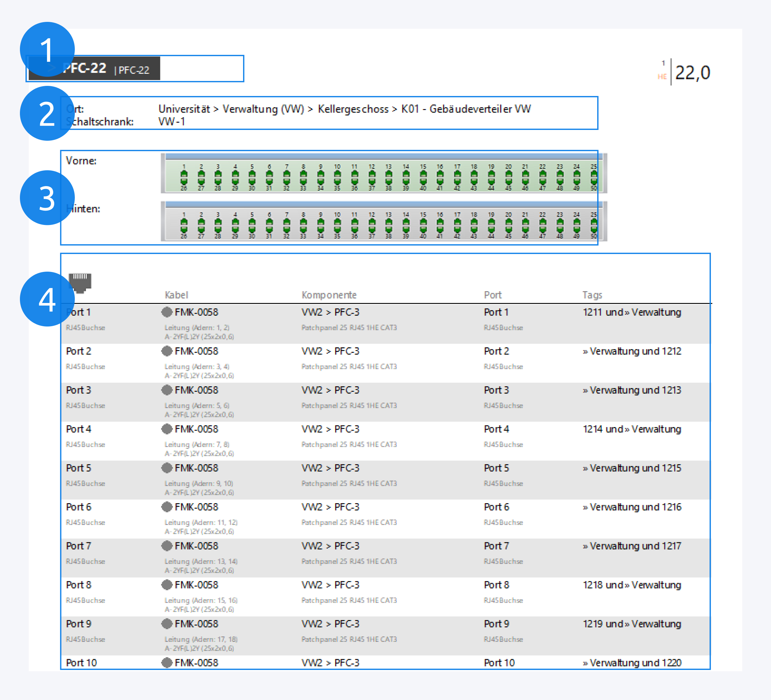Click the 22,0 HE position value

pos(692,72)
